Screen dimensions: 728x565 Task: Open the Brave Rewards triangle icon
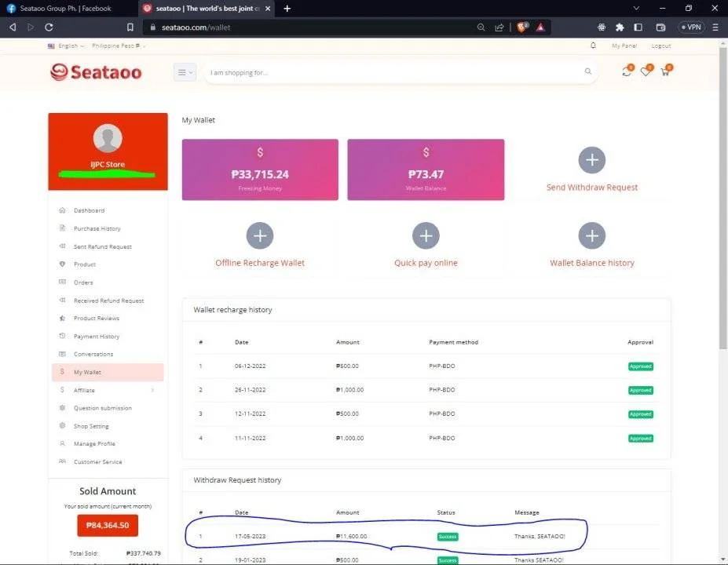[x=540, y=27]
